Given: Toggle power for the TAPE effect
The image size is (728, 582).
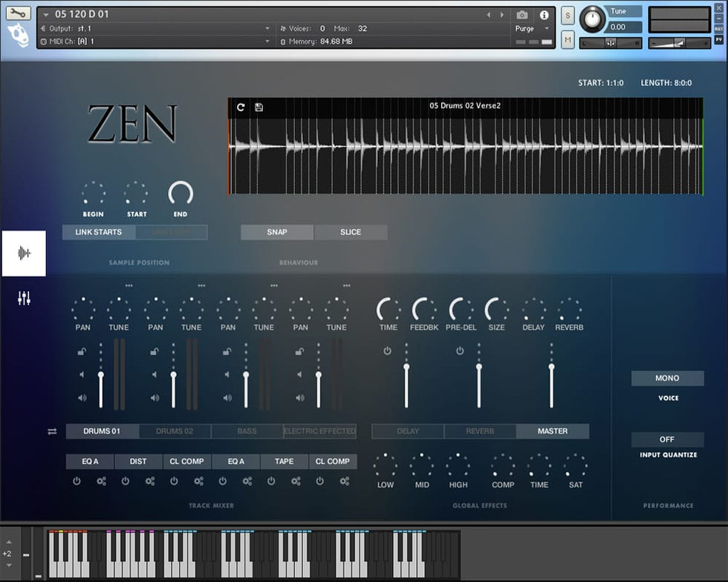Looking at the screenshot, I should (271, 481).
